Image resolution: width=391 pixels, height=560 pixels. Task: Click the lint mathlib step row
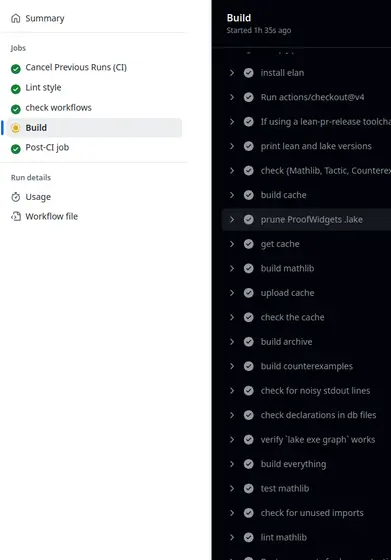pos(306,537)
